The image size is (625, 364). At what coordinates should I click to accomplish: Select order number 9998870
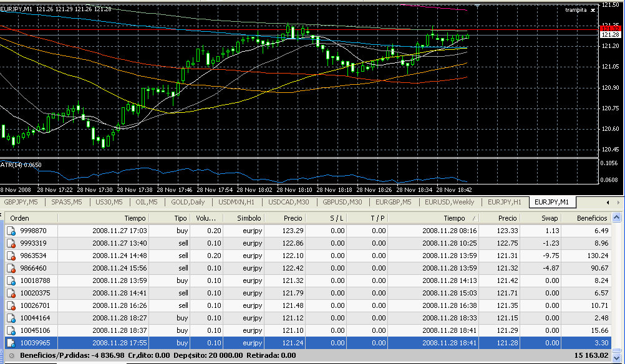(x=34, y=231)
